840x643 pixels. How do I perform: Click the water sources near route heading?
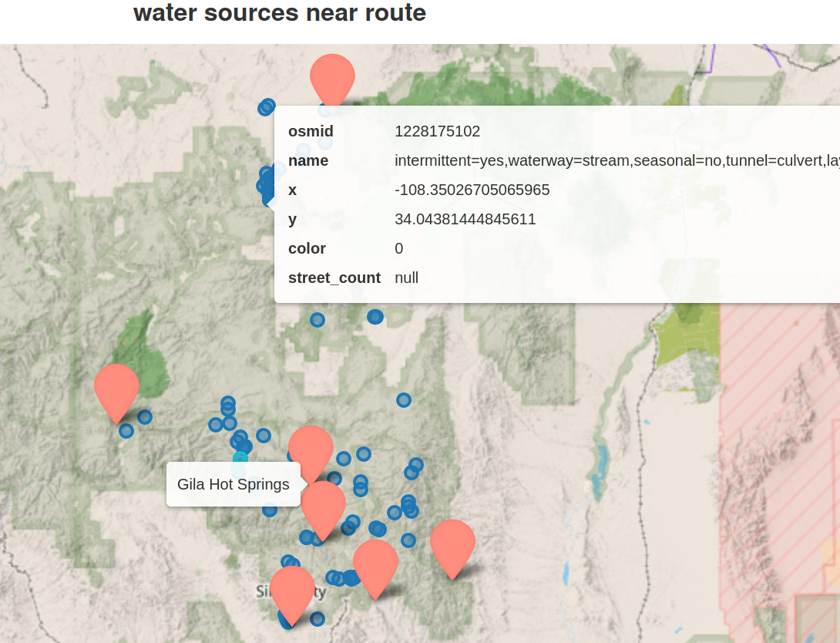pyautogui.click(x=279, y=13)
